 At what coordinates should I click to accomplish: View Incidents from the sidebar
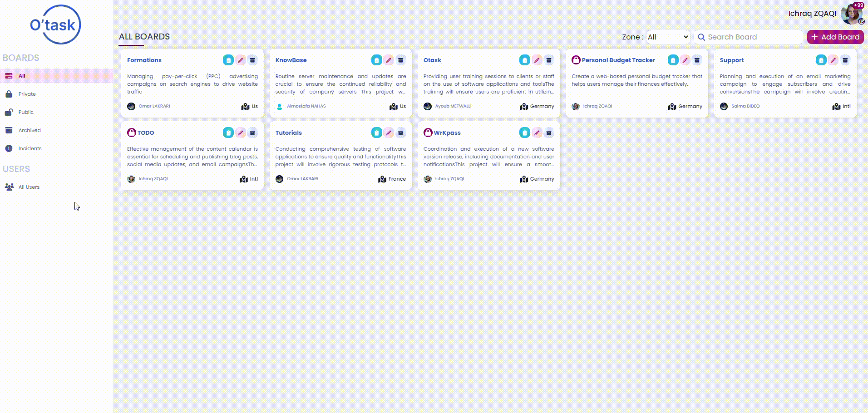pos(30,148)
